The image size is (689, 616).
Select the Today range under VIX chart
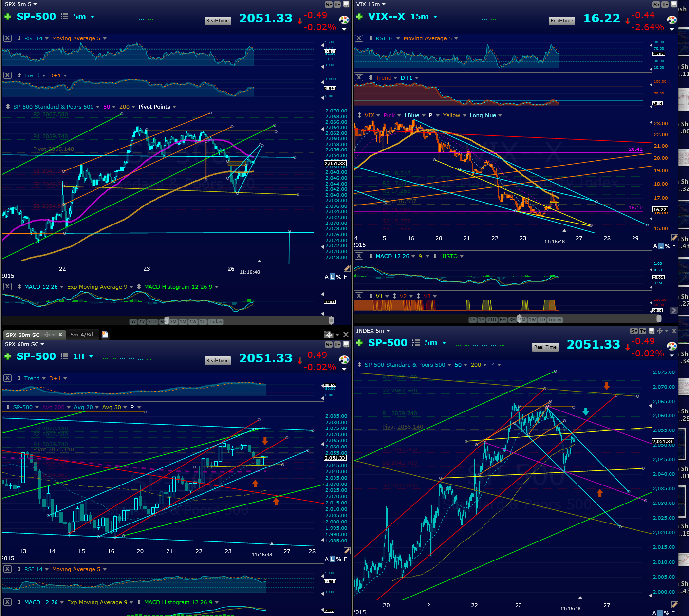coord(555,320)
